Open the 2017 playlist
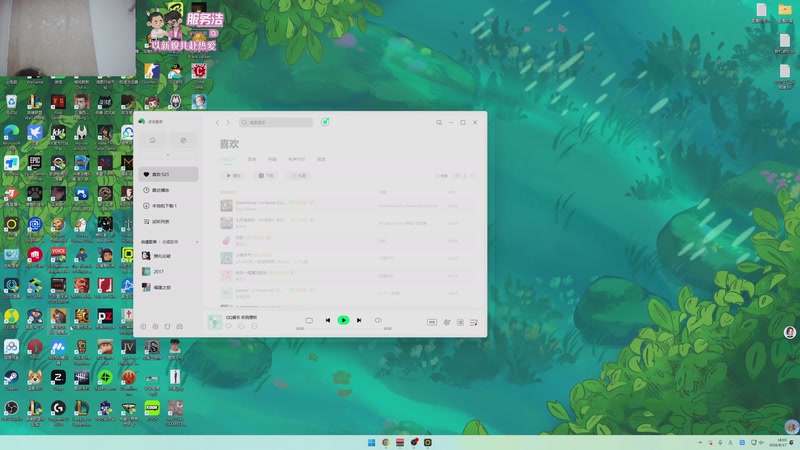Screen dimensions: 800x450 (x=168, y=272)
